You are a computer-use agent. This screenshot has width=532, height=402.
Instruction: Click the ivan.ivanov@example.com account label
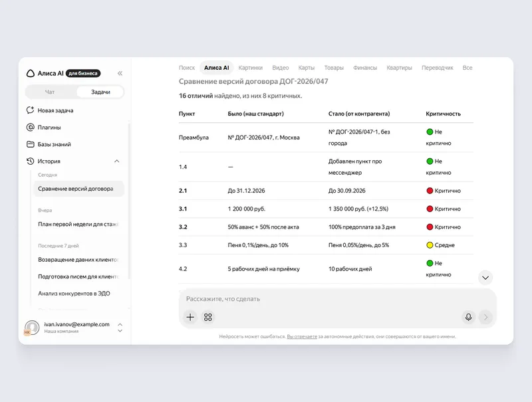click(76, 324)
